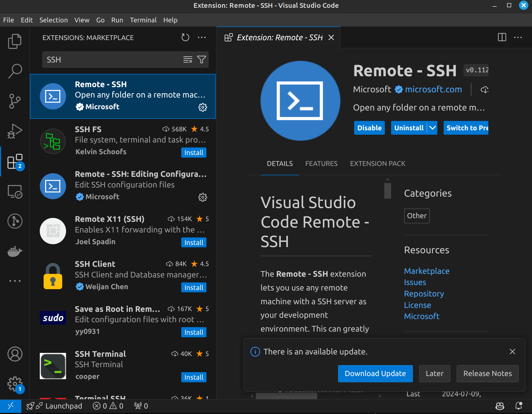Image resolution: width=532 pixels, height=414 pixels.
Task: Open the Marketplace resource link
Action: (427, 271)
